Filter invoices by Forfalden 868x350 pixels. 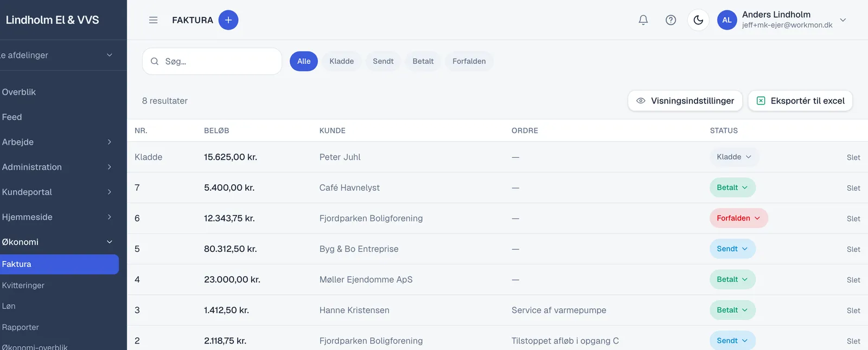pos(469,61)
